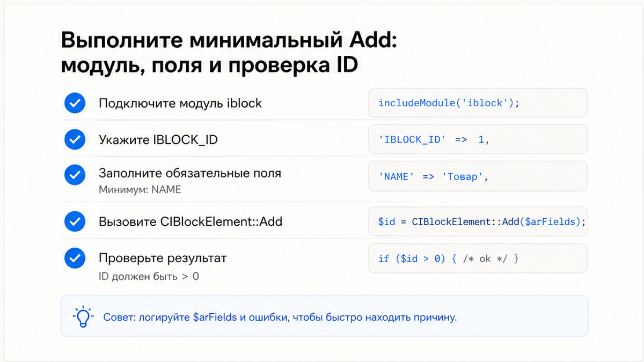Click the checkmark beside "Заполните обязательные поля"
This screenshot has height=362, width=644.
point(75,175)
